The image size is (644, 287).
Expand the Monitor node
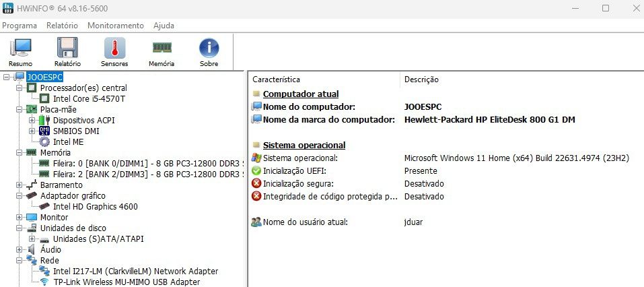click(x=19, y=217)
